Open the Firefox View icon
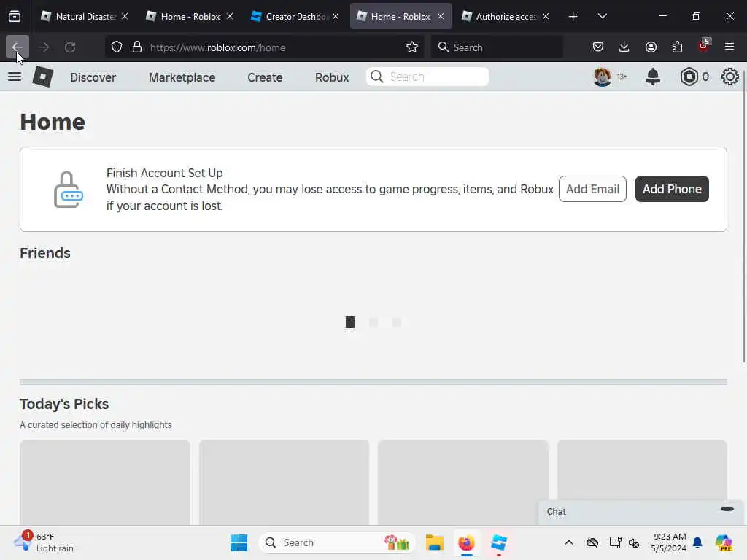The image size is (747, 560). [15, 16]
